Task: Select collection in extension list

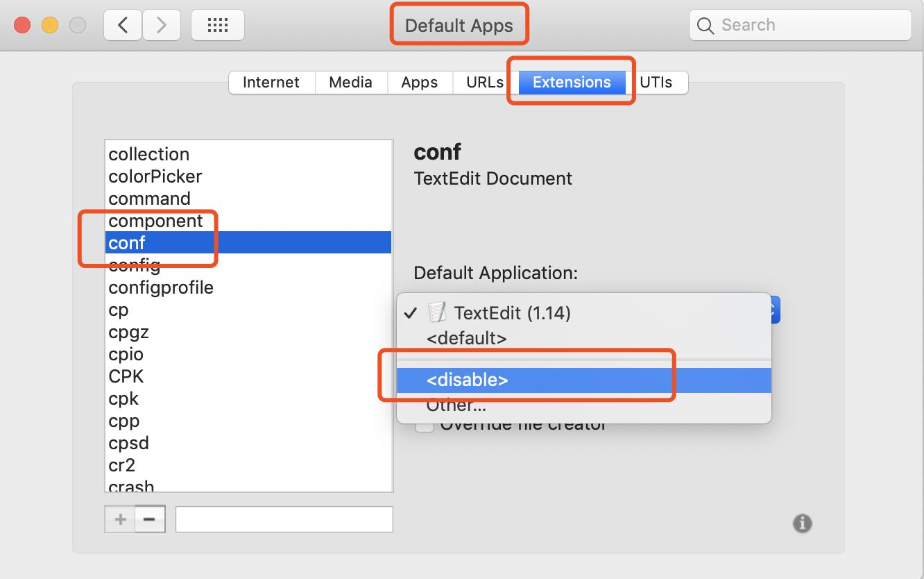Action: [x=248, y=154]
